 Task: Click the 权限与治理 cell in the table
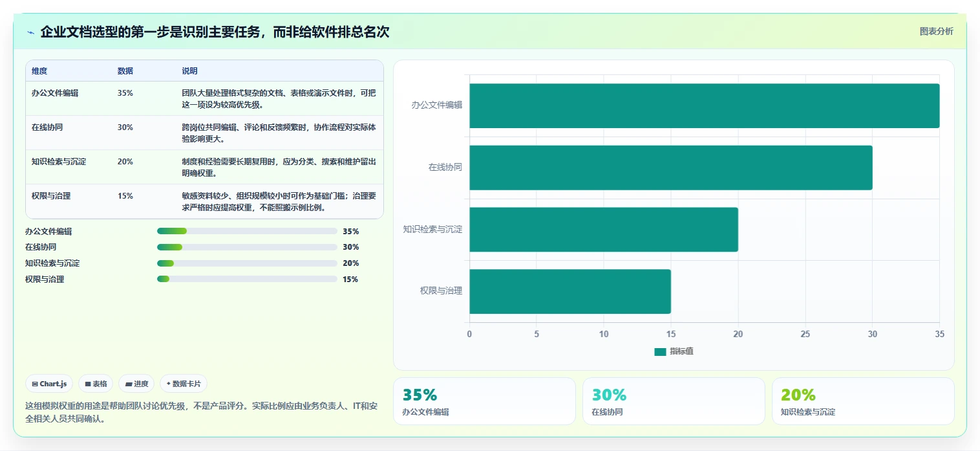(x=51, y=195)
